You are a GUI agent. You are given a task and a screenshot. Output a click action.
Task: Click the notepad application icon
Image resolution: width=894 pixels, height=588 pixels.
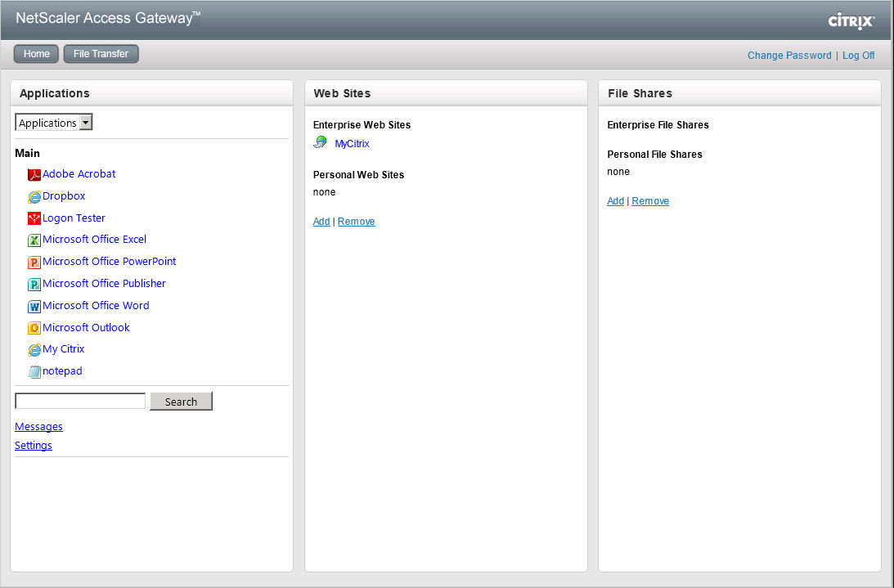tap(34, 372)
